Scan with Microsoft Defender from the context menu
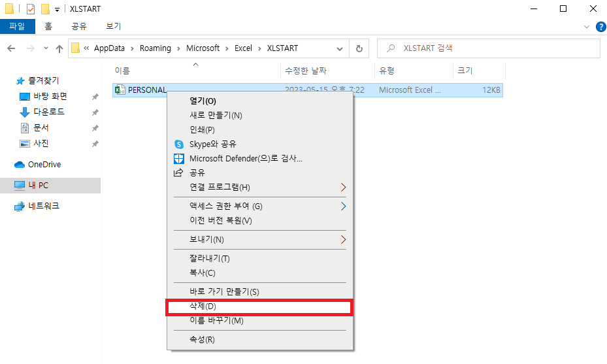 260,158
